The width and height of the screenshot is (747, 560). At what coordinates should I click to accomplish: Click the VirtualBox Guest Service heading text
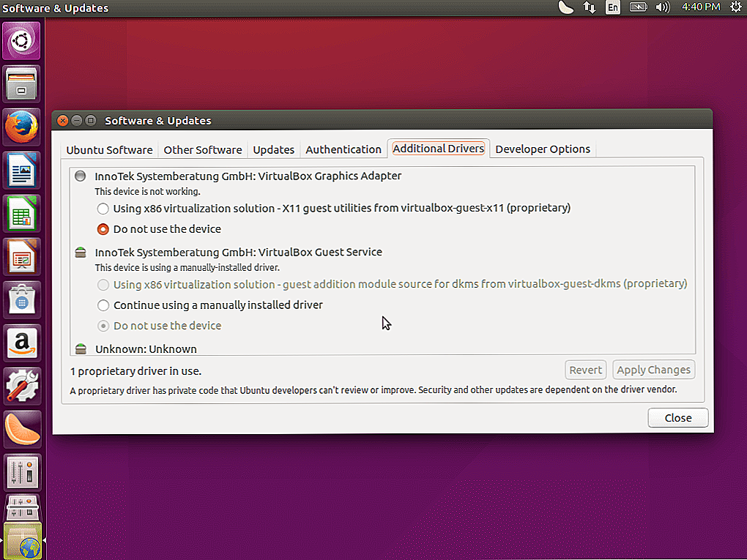click(x=238, y=252)
